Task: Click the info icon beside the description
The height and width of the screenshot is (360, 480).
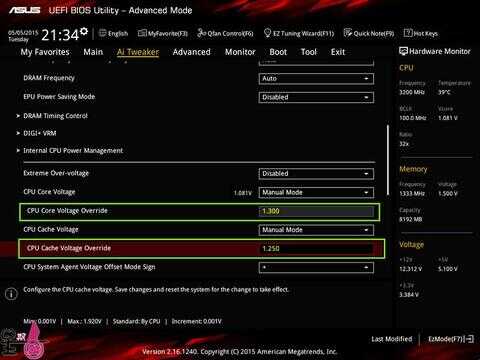Action: [11, 294]
